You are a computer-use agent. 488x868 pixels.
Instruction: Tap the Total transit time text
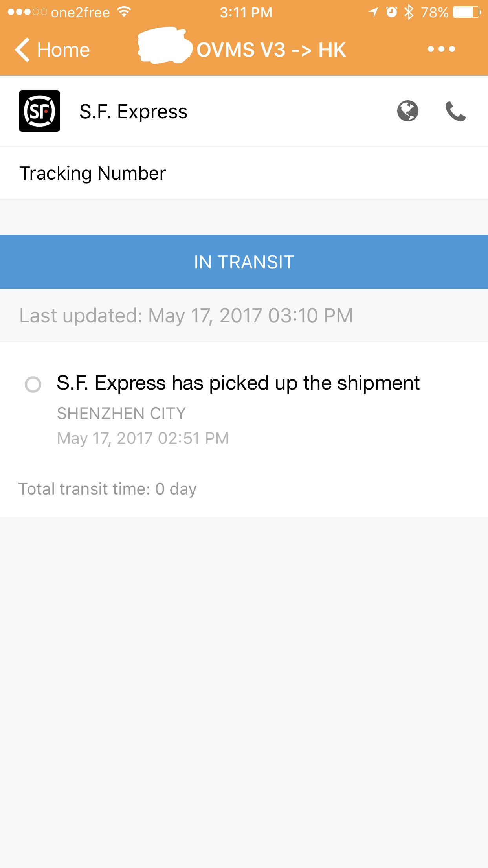tap(108, 489)
